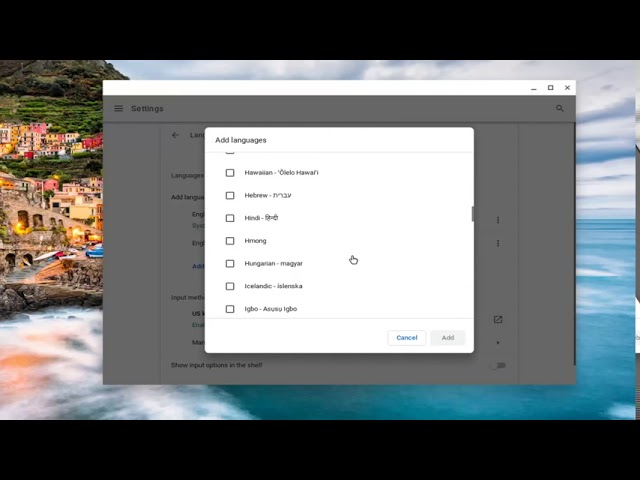Click the Hungarian - magyar label
Viewport: 640px width, 480px height.
[x=273, y=264]
